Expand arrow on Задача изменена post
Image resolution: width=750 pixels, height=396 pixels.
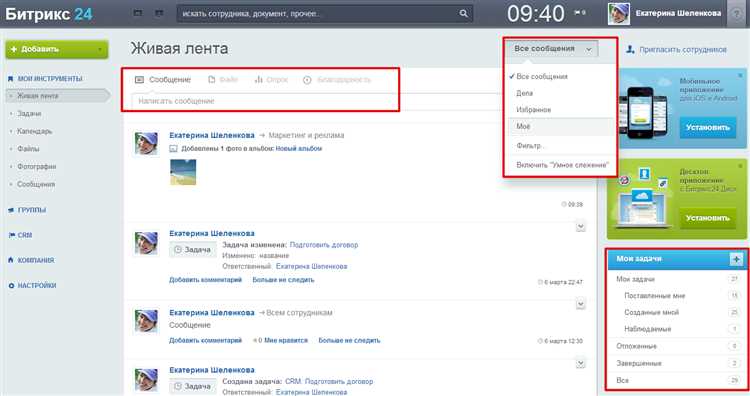(x=581, y=227)
